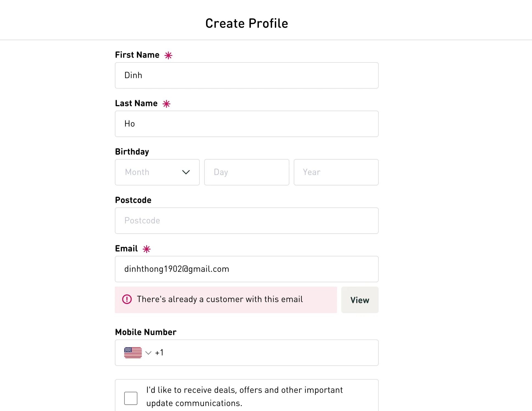Focus the First Name field containing Dinh
The image size is (532, 411).
(x=246, y=75)
